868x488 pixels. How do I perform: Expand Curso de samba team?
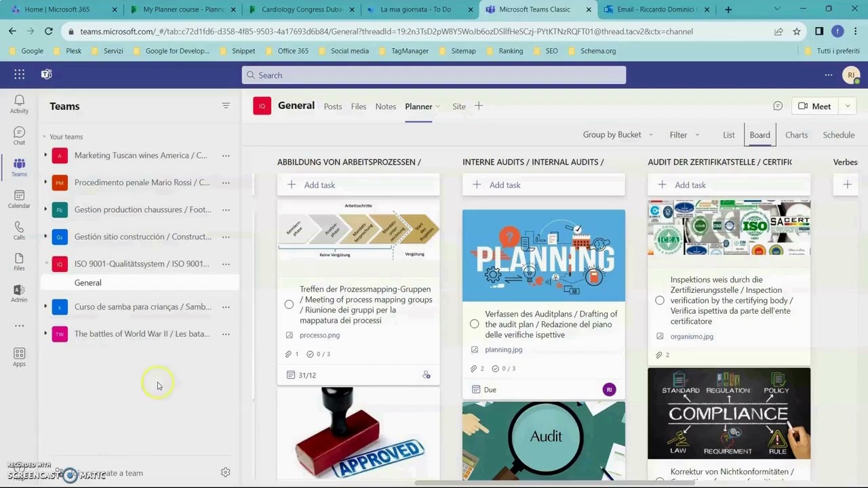click(45, 306)
